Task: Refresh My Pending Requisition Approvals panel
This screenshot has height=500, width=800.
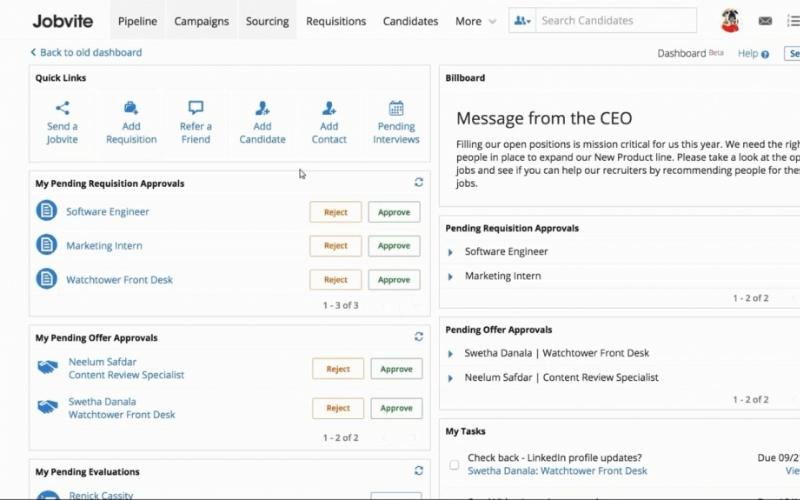Action: 418,183
